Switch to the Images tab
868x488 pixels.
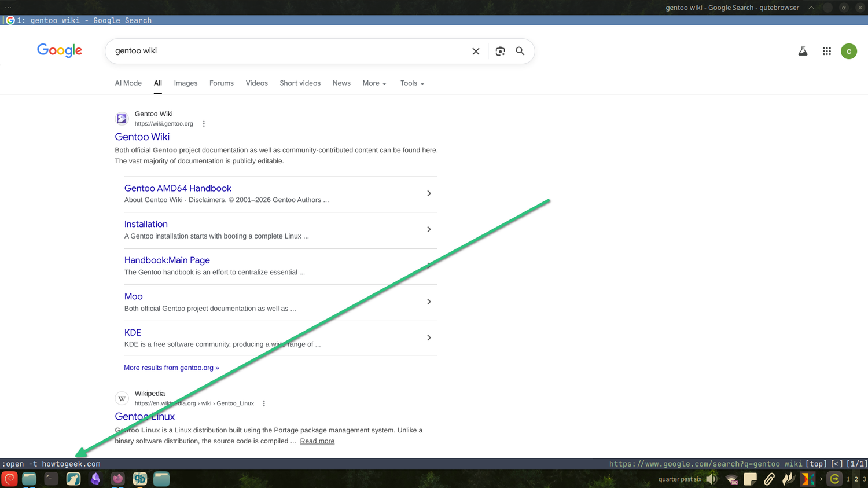(186, 83)
